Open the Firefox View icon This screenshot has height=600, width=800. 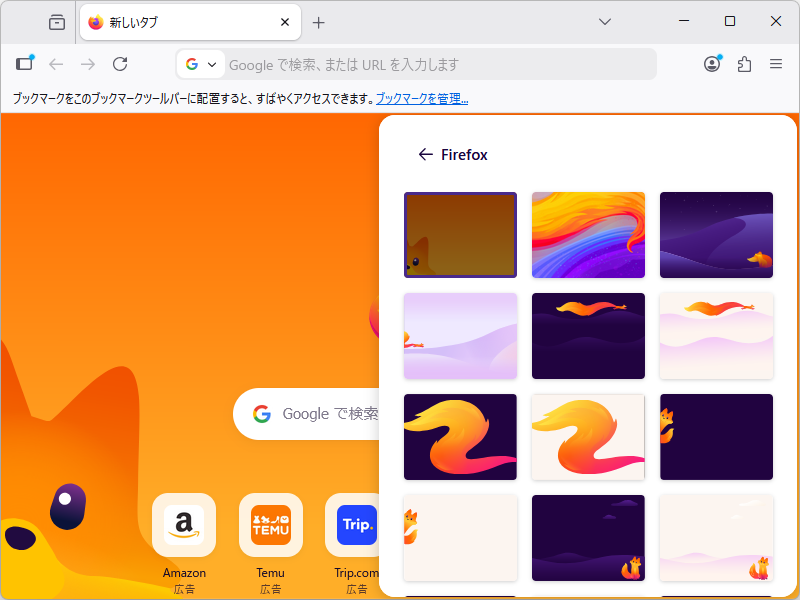(57, 22)
